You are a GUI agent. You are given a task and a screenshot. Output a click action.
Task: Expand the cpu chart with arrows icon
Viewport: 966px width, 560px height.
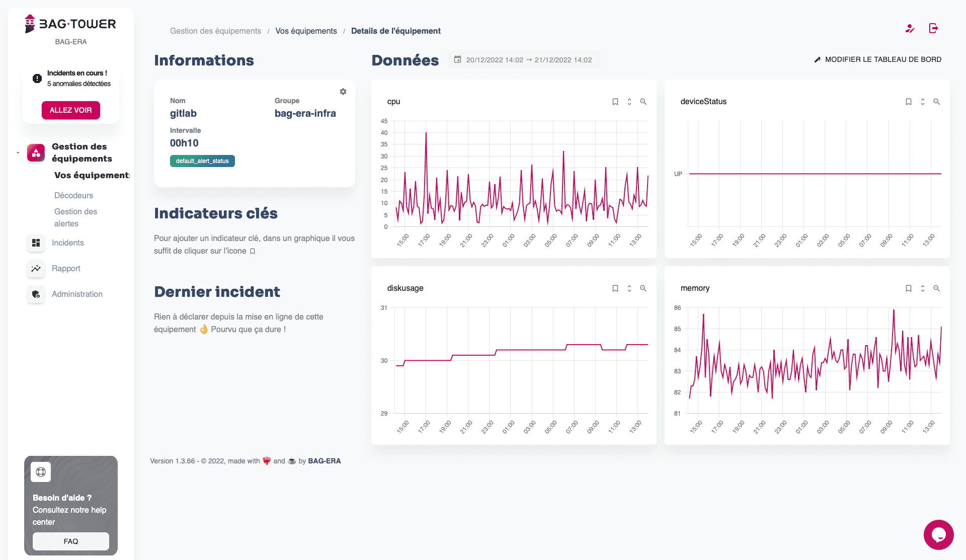[629, 102]
